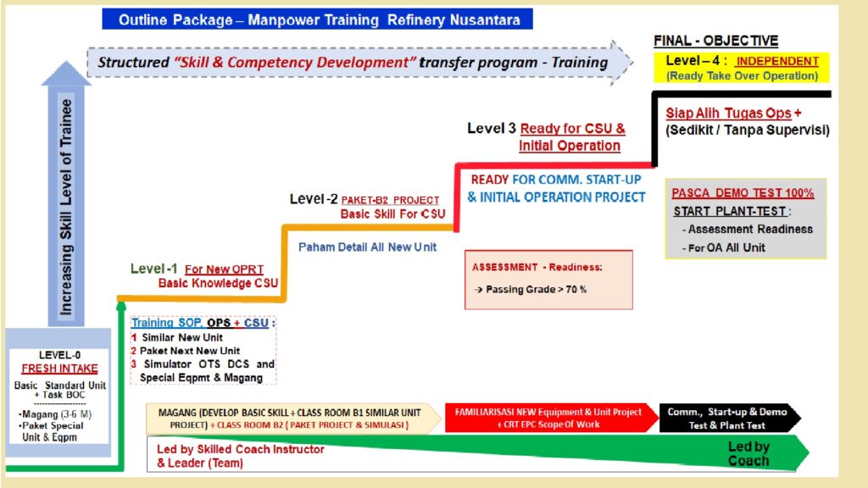Image resolution: width=868 pixels, height=488 pixels.
Task: Click 'For New OPRT' underlined text
Action: [x=224, y=269]
